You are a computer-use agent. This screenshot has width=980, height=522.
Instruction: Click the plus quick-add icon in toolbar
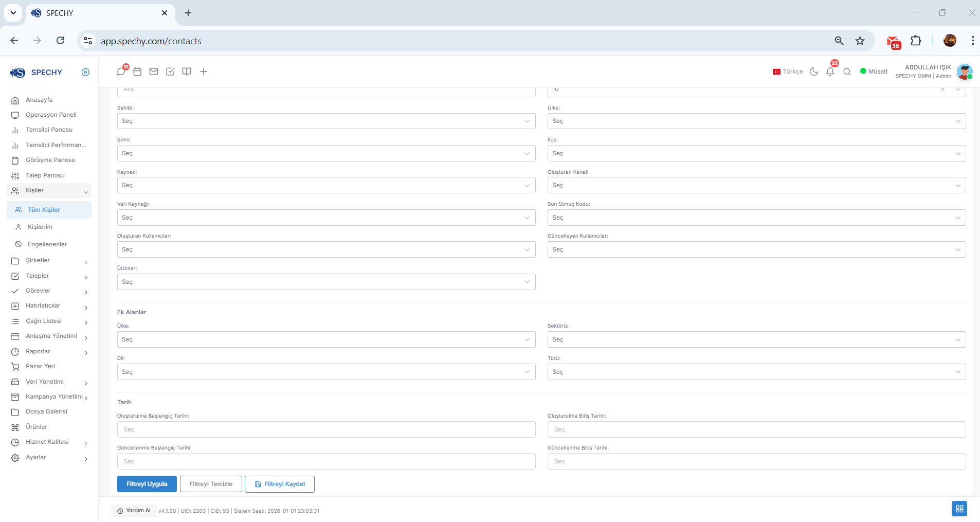pyautogui.click(x=204, y=71)
